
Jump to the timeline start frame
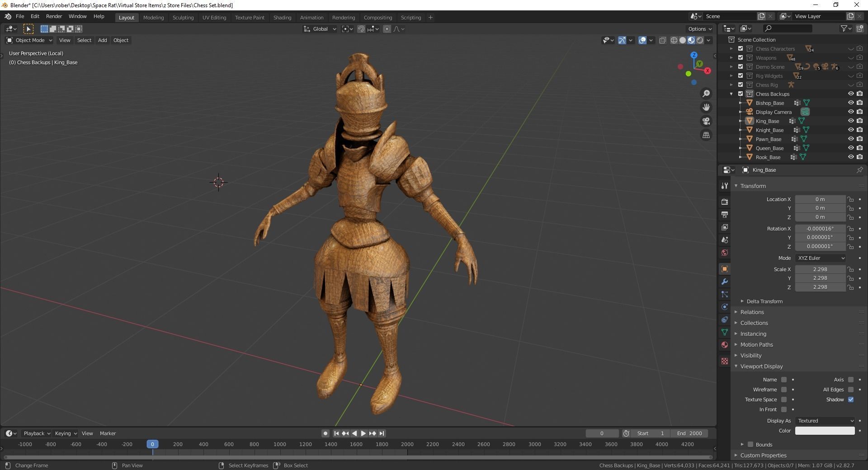tap(336, 433)
